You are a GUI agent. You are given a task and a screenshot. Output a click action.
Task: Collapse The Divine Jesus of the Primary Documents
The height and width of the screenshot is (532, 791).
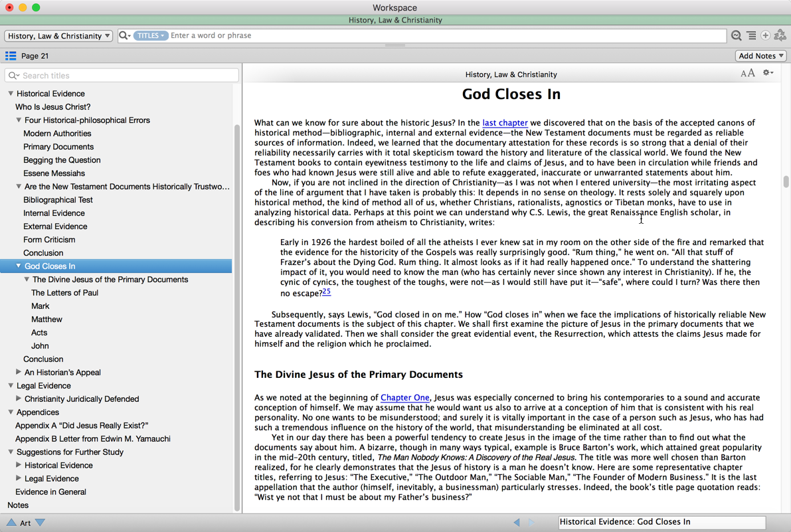click(27, 280)
